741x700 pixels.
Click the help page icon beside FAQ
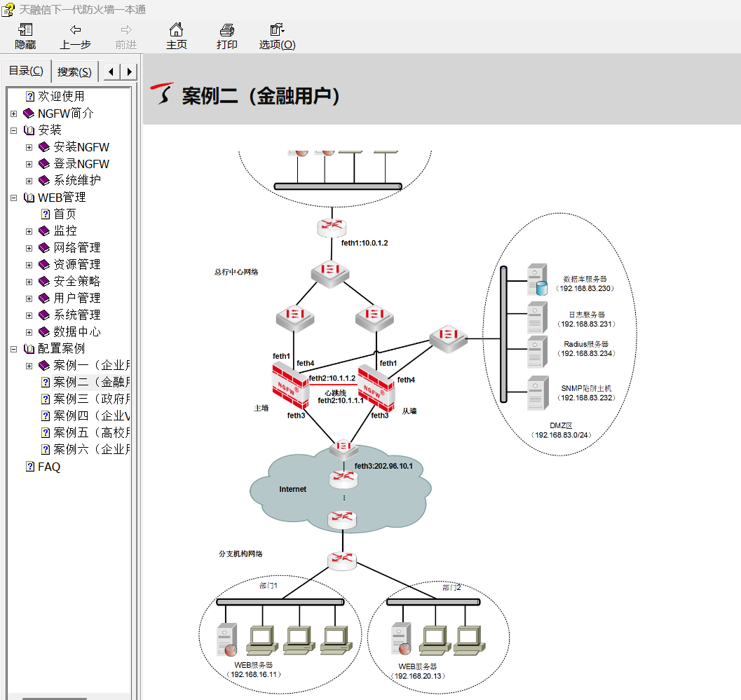30,467
